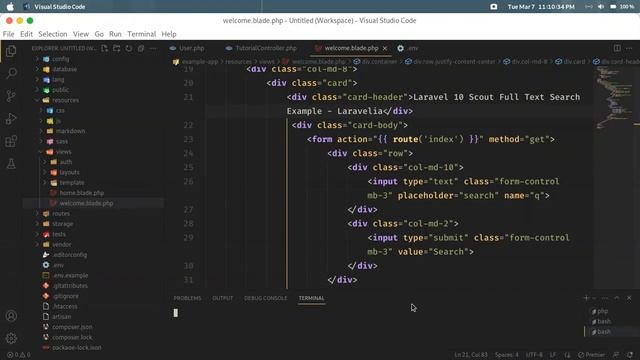Screen dimensions: 640x360
Task: Open .gitignore file in Explorer
Action: (66, 296)
